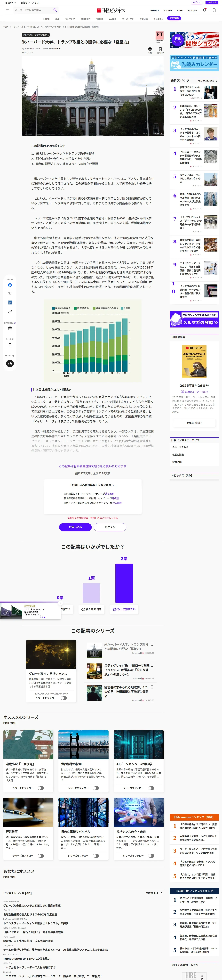The image size is (222, 980).
Task: Click TOP breadcrumb
Action: [x=5, y=27]
